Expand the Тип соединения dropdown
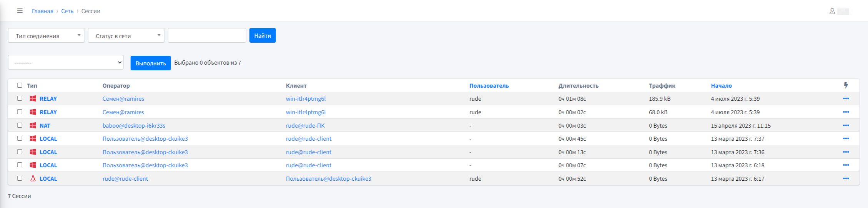 pos(46,35)
